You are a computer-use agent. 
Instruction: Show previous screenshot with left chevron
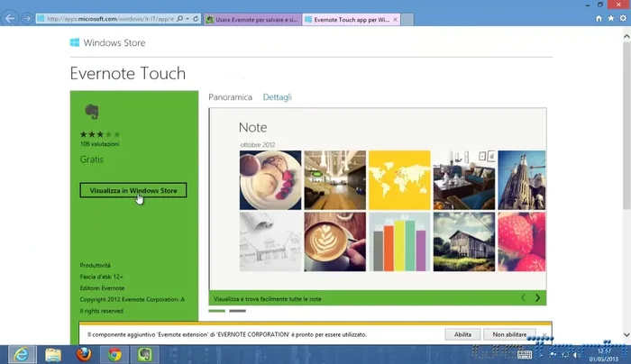523,297
